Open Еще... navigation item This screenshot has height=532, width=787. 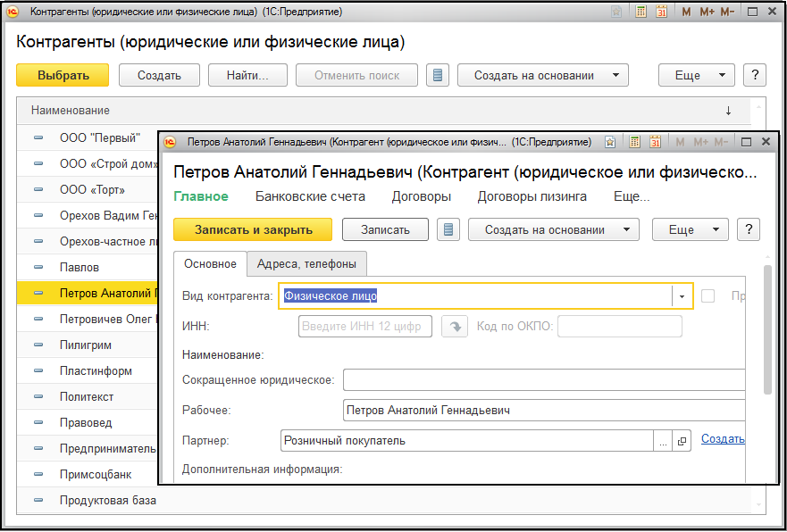point(632,196)
